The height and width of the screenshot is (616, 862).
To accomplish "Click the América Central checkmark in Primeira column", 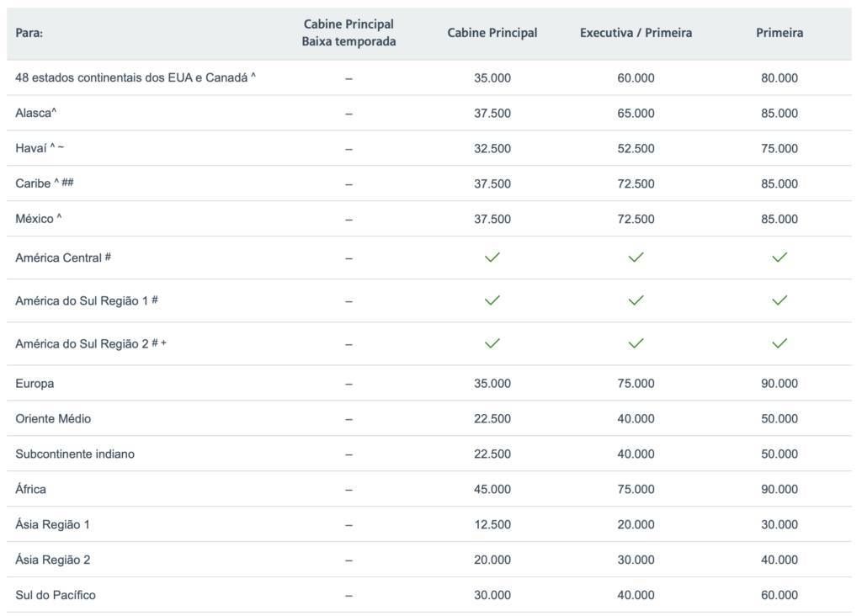I will point(779,258).
